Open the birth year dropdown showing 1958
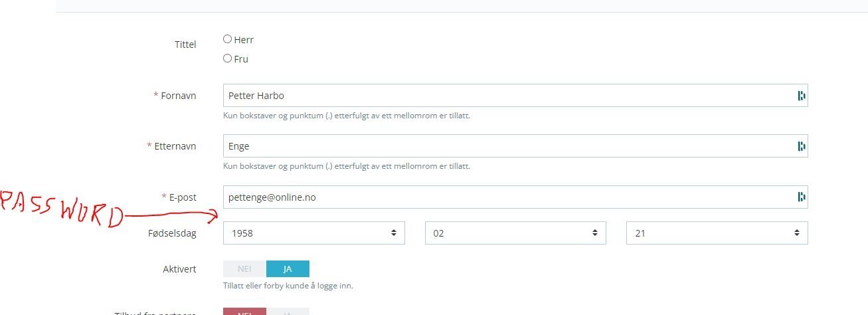 [313, 233]
